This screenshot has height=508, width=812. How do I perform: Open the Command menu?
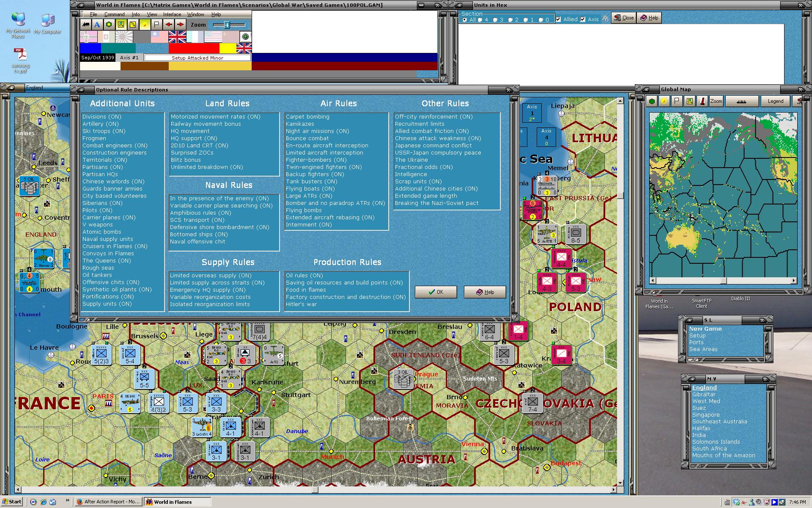tap(114, 14)
